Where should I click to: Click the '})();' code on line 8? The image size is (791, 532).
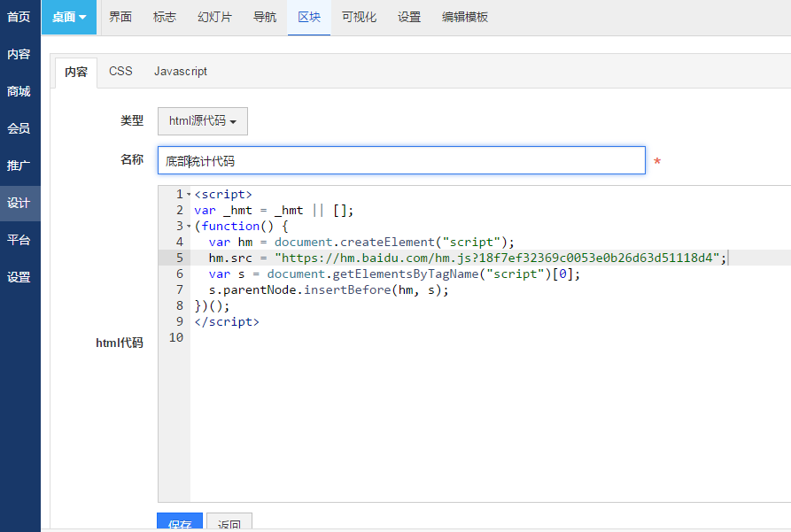point(212,306)
